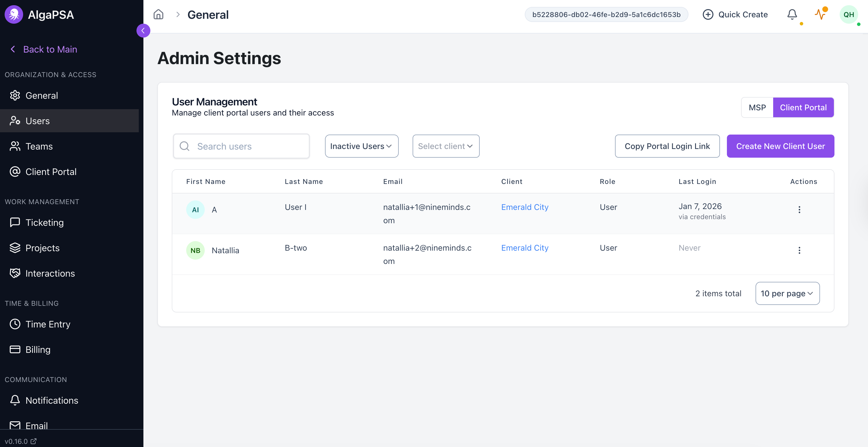This screenshot has width=868, height=447.
Task: Select Projects in Work Management
Action: (43, 248)
